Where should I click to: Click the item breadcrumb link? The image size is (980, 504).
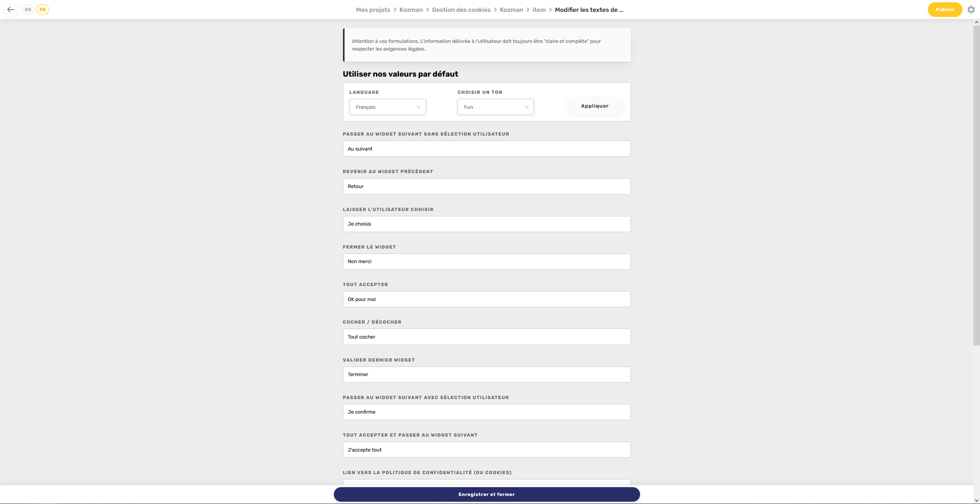pyautogui.click(x=539, y=10)
